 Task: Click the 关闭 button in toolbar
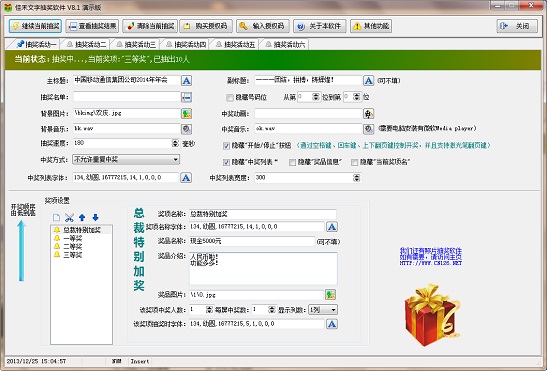pyautogui.click(x=517, y=26)
